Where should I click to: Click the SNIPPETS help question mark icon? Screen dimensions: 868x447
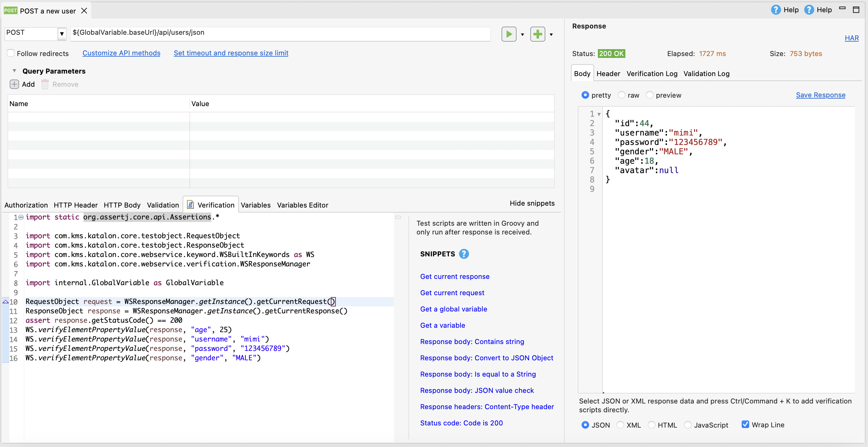pos(464,254)
